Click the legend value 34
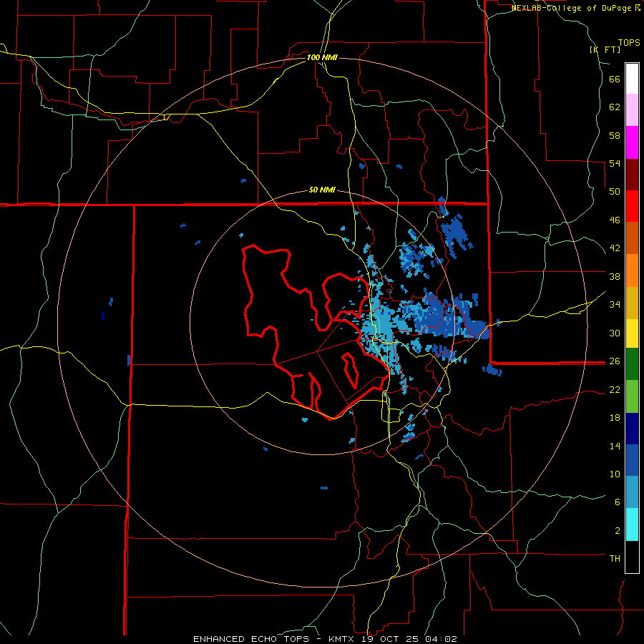Screen dimensions: 644x644 point(615,305)
